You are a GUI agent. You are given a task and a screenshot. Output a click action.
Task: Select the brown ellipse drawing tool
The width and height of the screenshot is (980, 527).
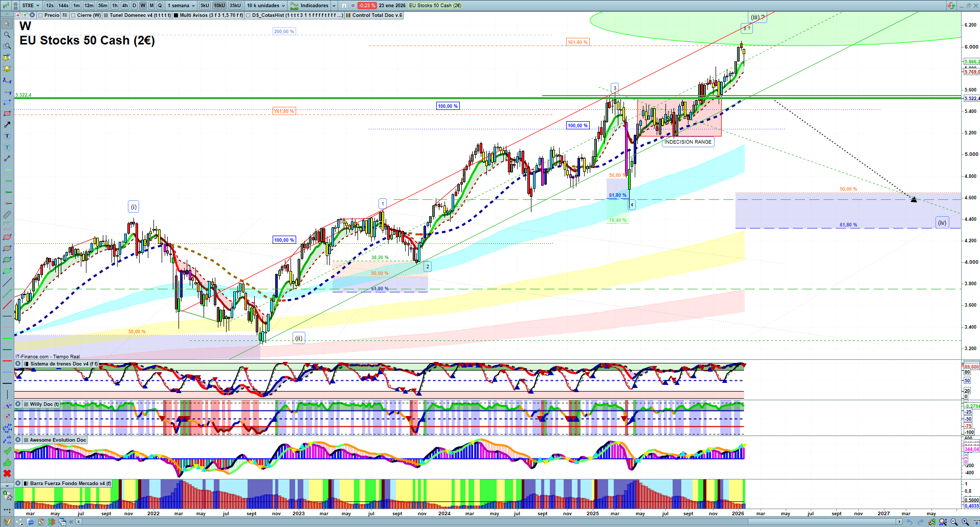pyautogui.click(x=7, y=248)
